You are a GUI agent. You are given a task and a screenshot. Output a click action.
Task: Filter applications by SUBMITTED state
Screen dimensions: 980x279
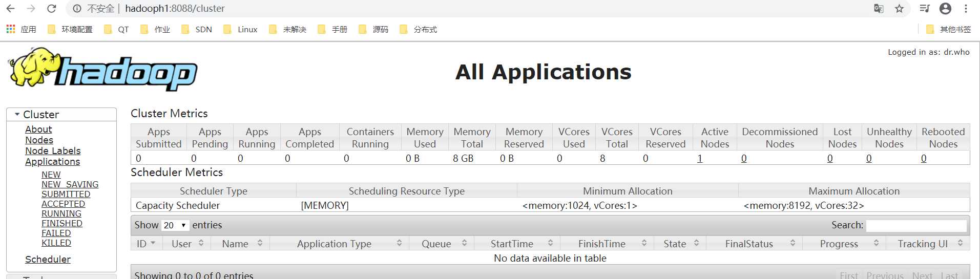click(66, 194)
